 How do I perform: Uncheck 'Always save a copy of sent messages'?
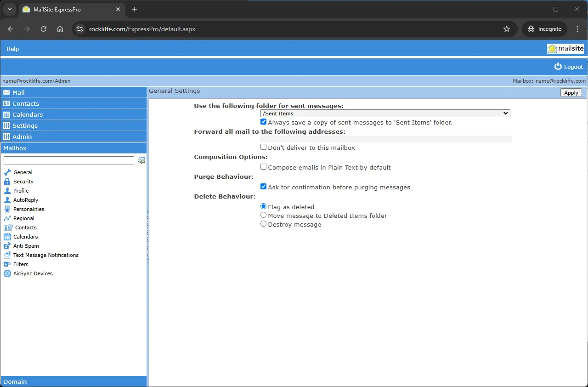tap(263, 121)
